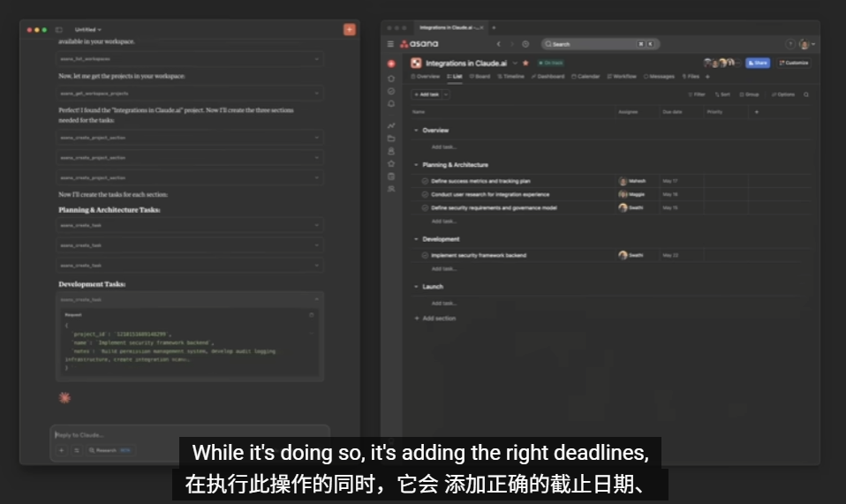Open the Portfolios folder icon in Asana sidebar
846x504 pixels.
(391, 139)
